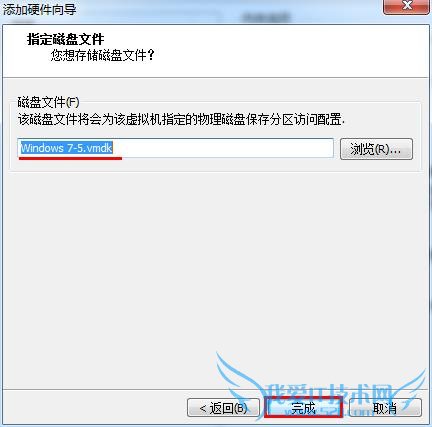432x427 pixels.
Task: Click the 取消 (Cancel) button
Action: coord(385,407)
